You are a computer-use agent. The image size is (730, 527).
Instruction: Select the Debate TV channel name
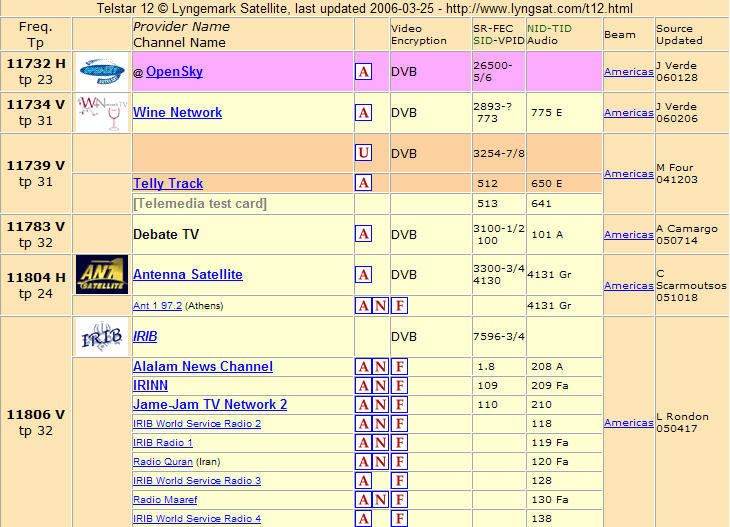(x=166, y=234)
